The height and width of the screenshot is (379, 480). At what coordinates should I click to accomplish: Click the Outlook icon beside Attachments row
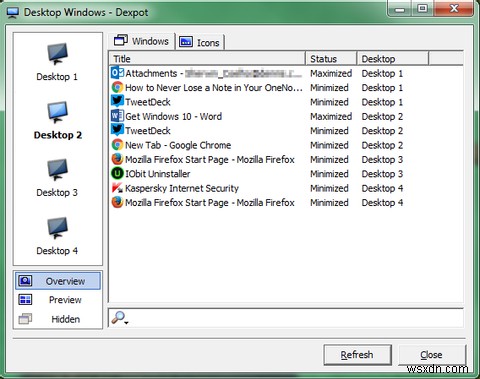coord(117,73)
